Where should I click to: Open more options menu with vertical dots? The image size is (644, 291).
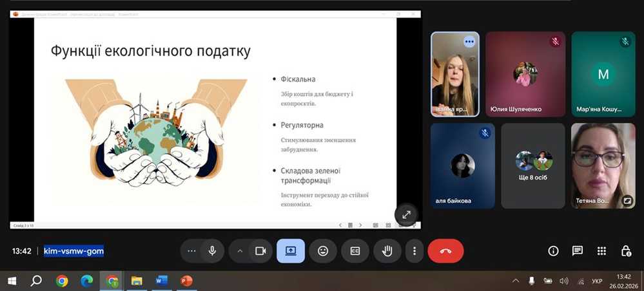(415, 251)
